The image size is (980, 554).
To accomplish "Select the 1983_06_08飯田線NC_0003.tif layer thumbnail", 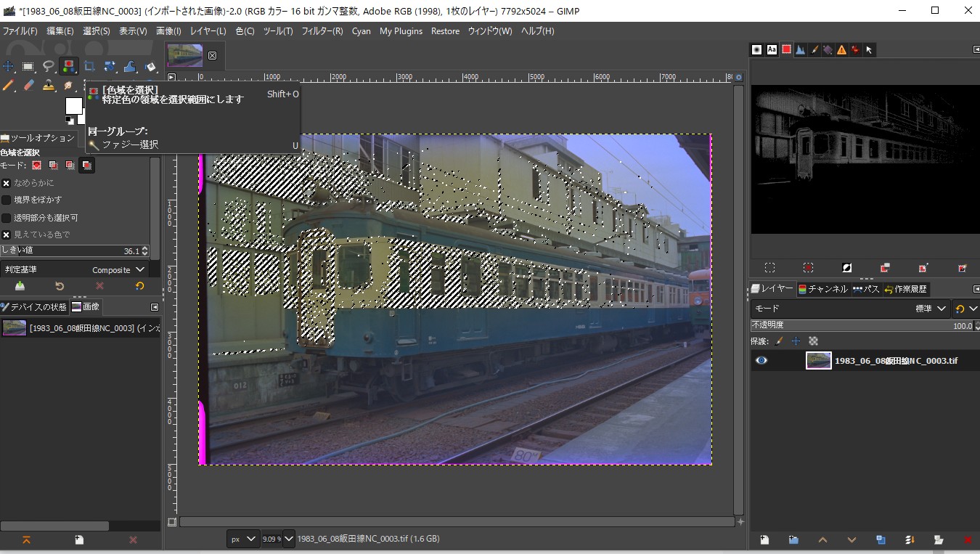I will pyautogui.click(x=819, y=360).
